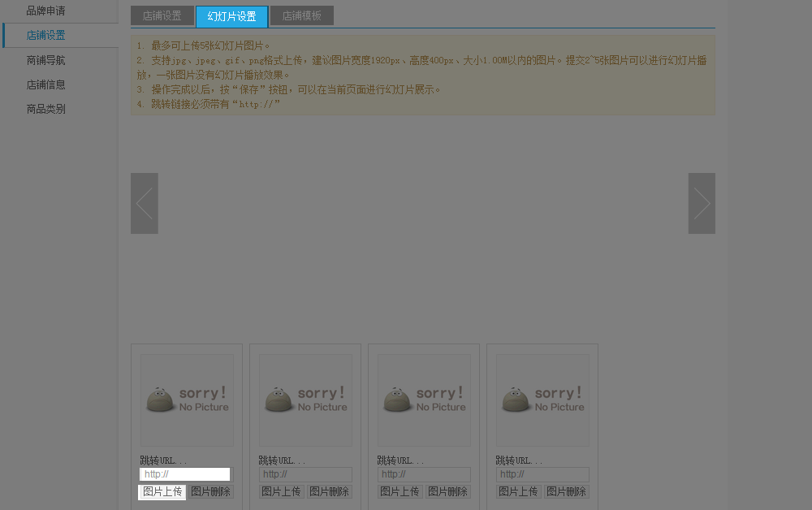The image size is (812, 510).
Task: Click the third slide's no-picture thumbnail
Action: point(424,400)
